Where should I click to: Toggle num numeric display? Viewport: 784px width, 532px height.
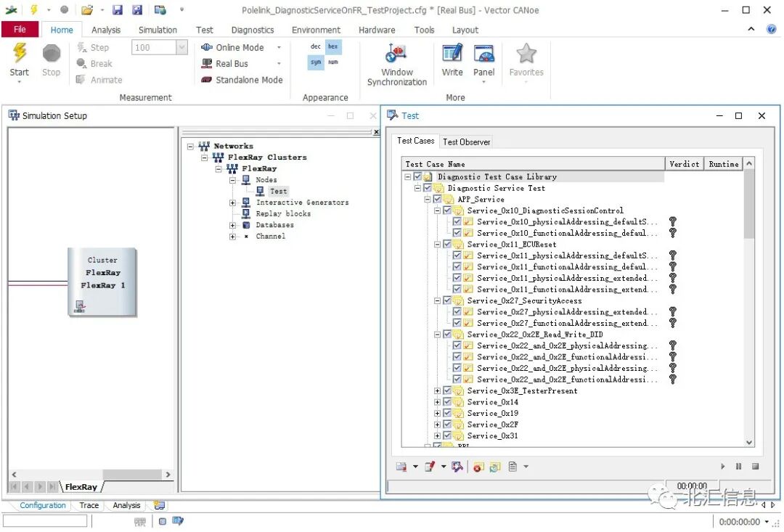(333, 62)
